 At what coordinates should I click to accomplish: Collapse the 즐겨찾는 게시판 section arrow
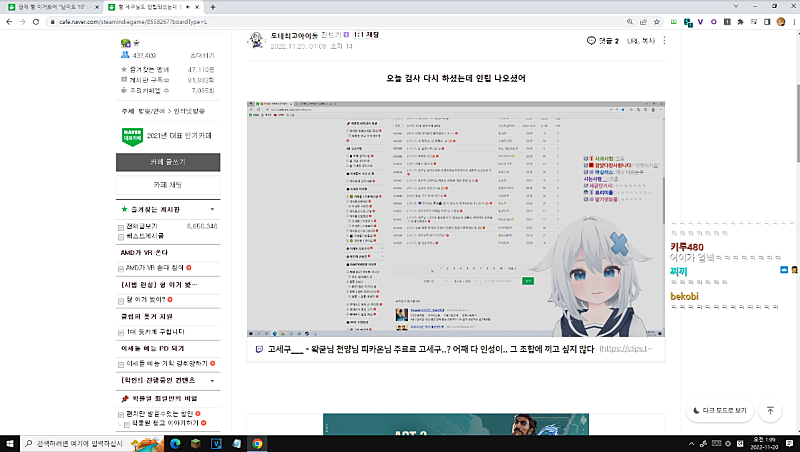coord(212,209)
